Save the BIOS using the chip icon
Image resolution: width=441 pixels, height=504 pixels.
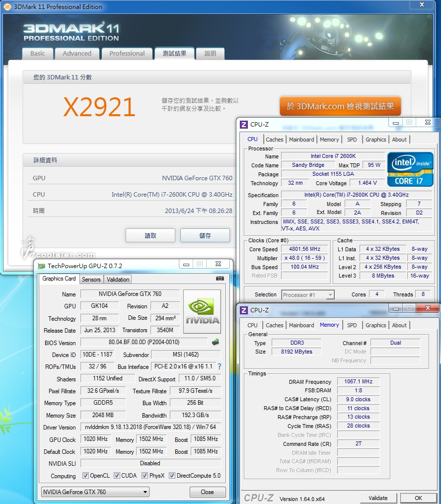tap(216, 342)
